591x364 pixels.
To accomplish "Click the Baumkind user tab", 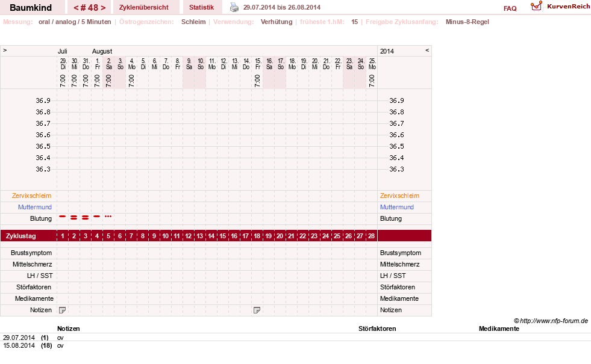I will pyautogui.click(x=31, y=8).
